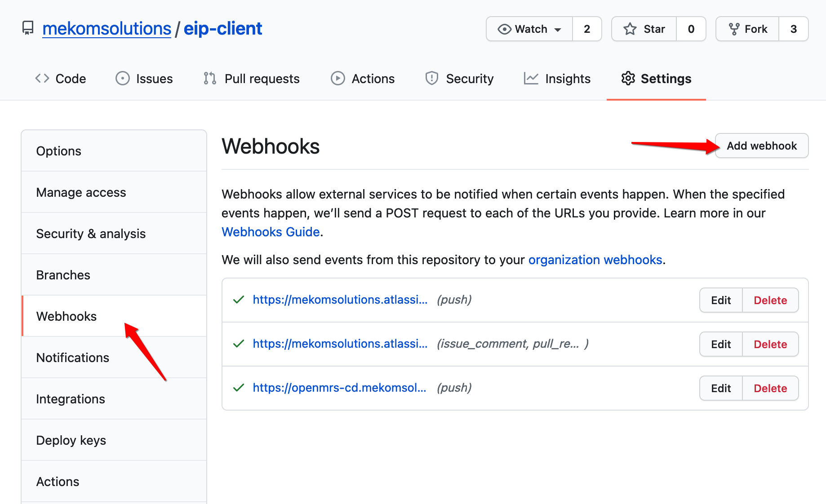
Task: Click the Settings gear icon
Action: [628, 78]
